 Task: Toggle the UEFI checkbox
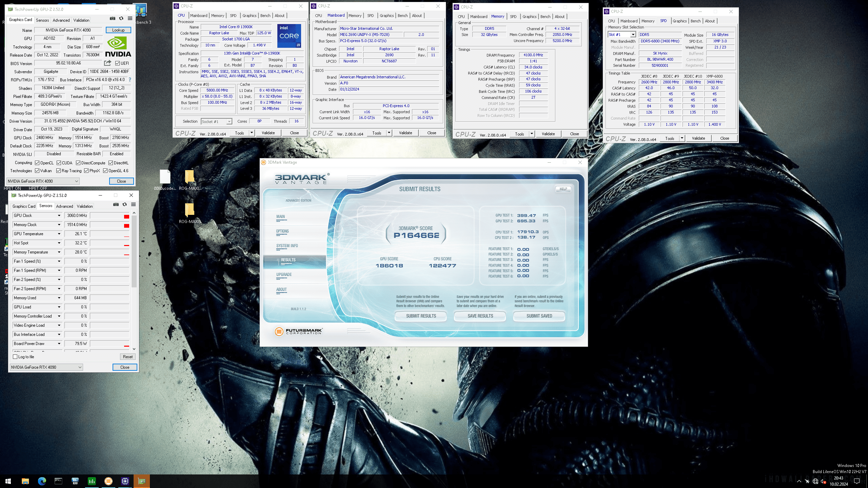pos(117,63)
